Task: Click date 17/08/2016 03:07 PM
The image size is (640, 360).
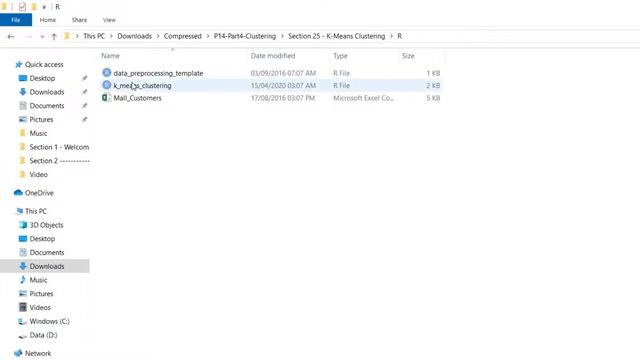Action: [283, 98]
